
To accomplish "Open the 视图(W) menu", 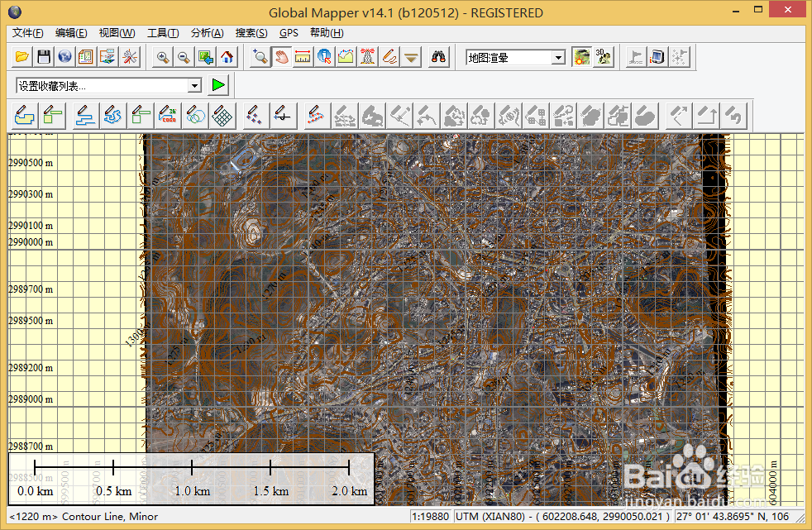I will [x=117, y=33].
